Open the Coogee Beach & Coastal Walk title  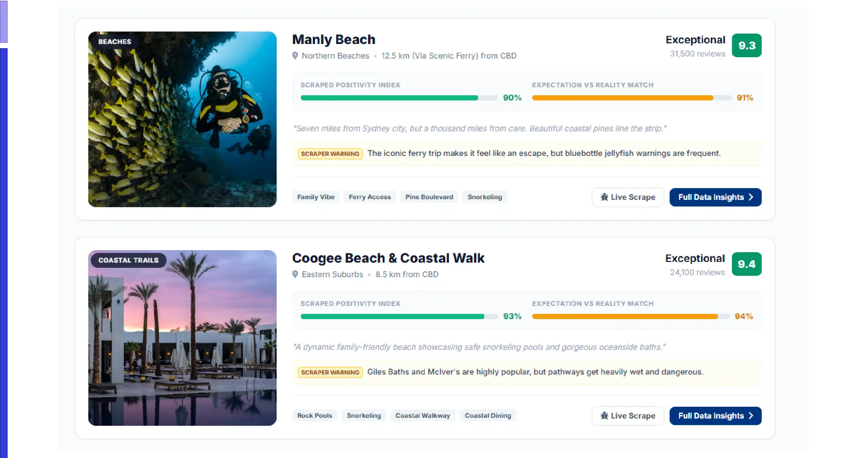(x=388, y=258)
